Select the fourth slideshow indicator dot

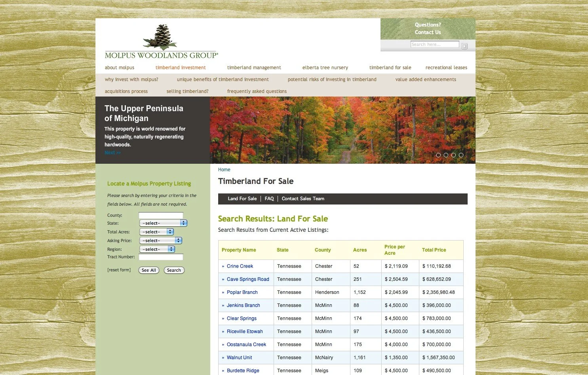click(x=461, y=155)
